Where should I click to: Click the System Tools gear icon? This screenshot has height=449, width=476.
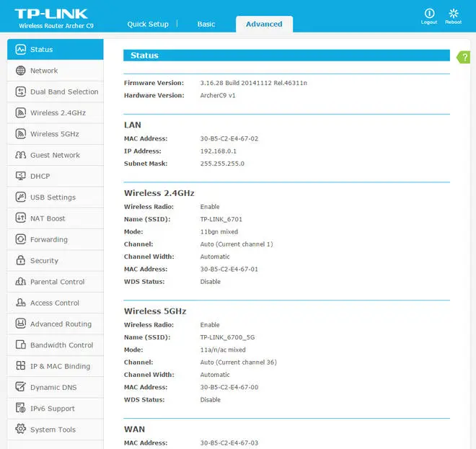point(20,430)
